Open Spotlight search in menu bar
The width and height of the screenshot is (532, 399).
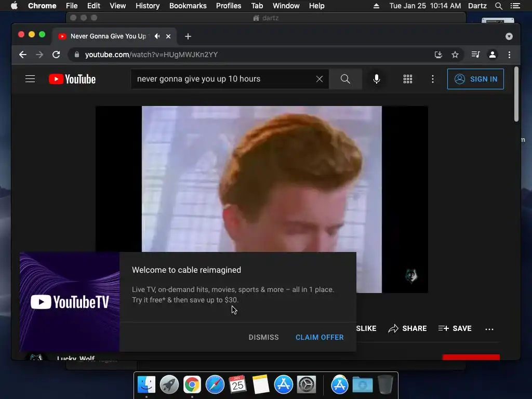498,6
